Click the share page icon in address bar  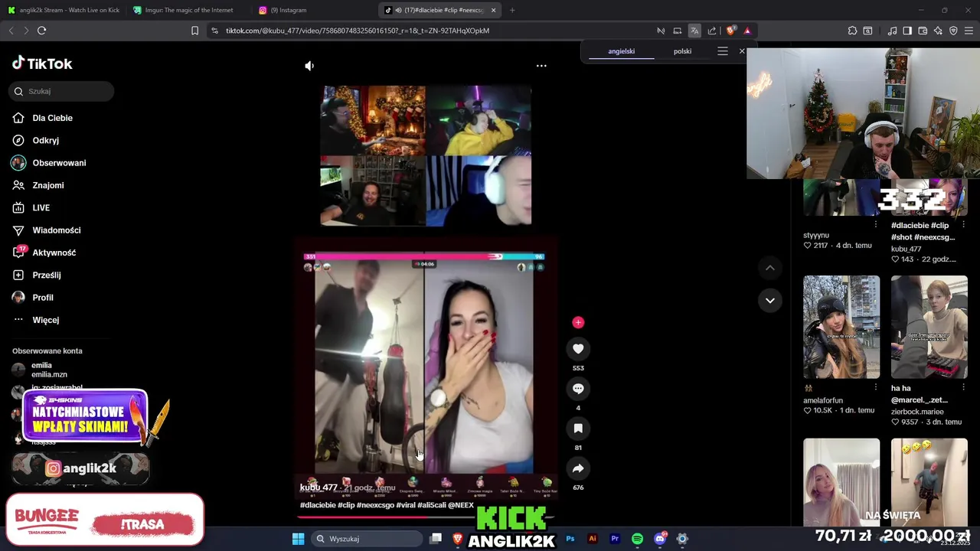click(x=712, y=31)
